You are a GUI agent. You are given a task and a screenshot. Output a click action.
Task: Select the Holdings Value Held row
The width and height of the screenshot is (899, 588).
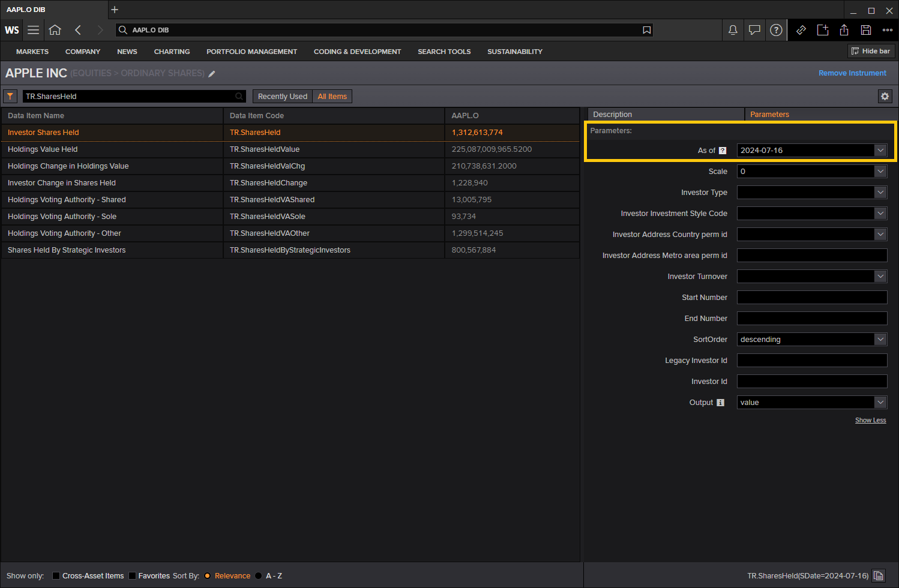coord(290,149)
